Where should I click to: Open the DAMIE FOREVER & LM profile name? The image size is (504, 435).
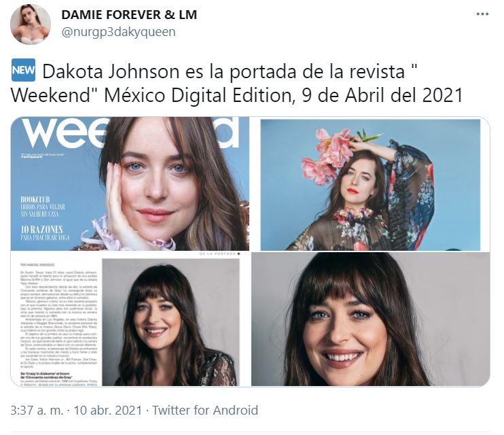coord(129,14)
